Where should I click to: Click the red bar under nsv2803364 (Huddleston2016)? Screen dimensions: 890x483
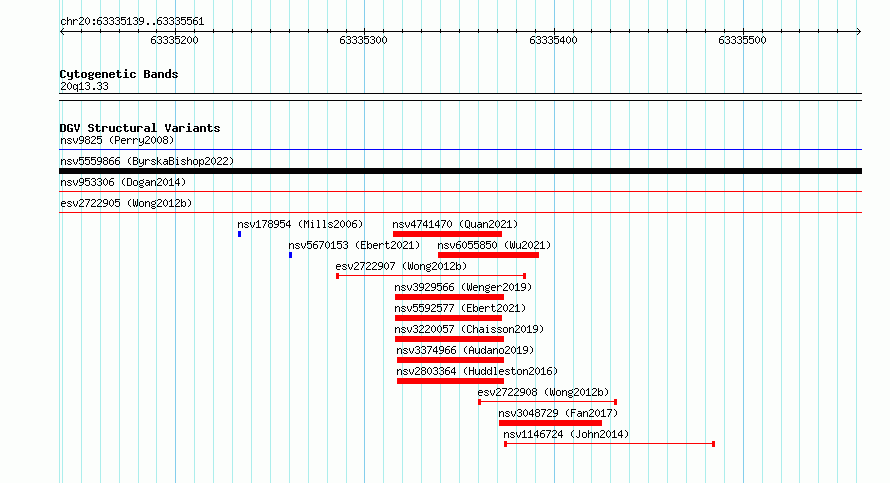point(451,381)
